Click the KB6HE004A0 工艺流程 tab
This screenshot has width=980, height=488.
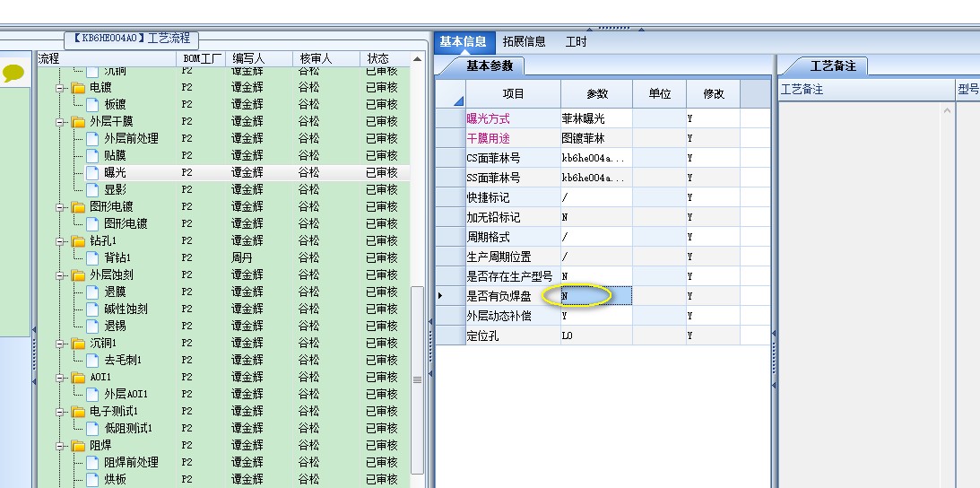131,39
